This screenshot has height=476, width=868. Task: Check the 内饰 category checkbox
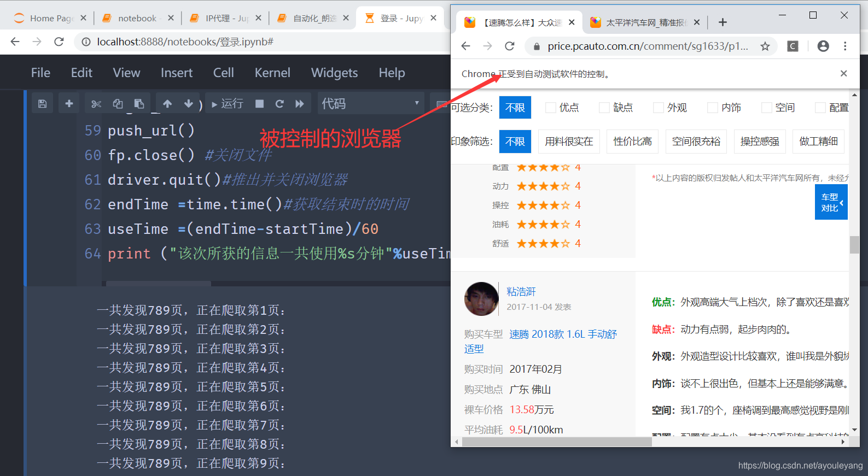click(x=713, y=108)
